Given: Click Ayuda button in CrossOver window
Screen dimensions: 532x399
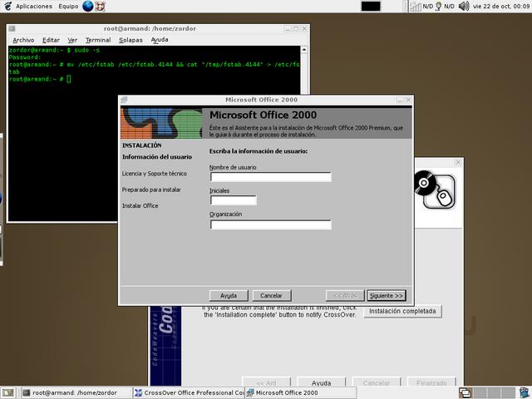Looking at the screenshot, I should (321, 382).
